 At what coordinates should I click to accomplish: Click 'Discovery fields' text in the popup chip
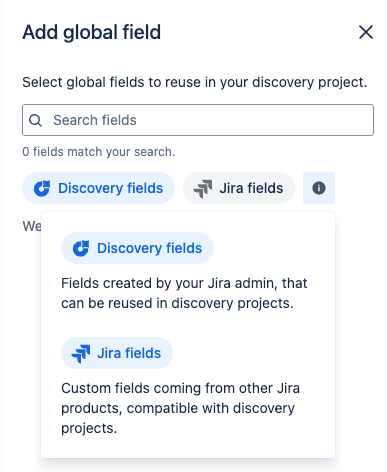[150, 248]
